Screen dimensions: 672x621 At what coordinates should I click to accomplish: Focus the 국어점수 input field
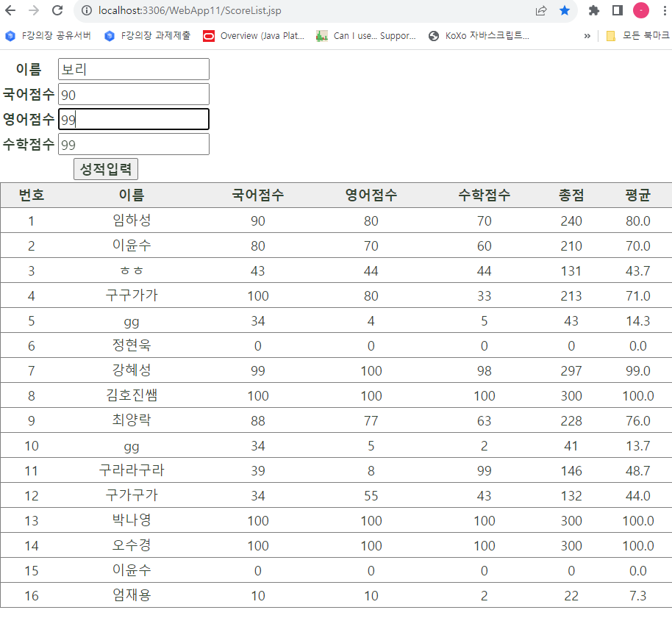(x=134, y=94)
